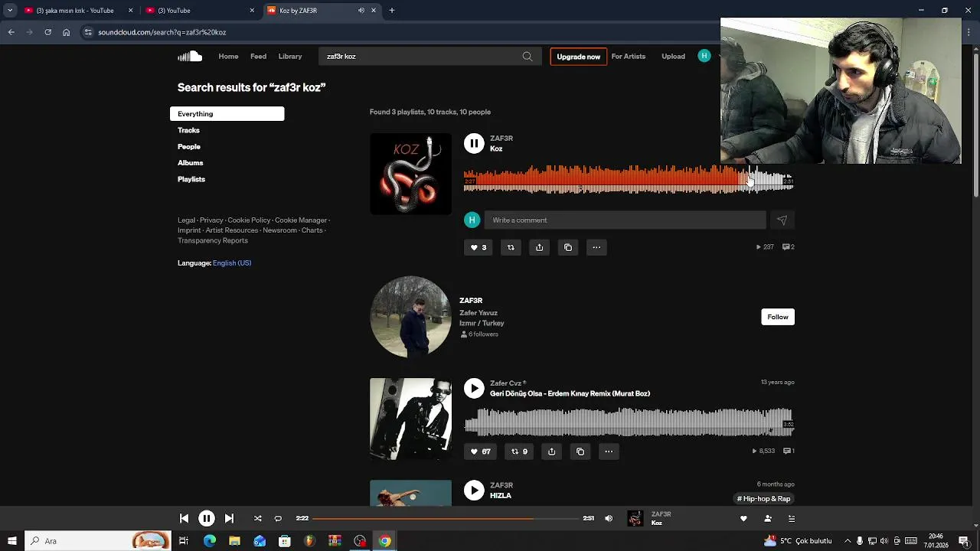Image resolution: width=980 pixels, height=551 pixels.
Task: Open File Explorer from taskbar
Action: click(x=234, y=541)
